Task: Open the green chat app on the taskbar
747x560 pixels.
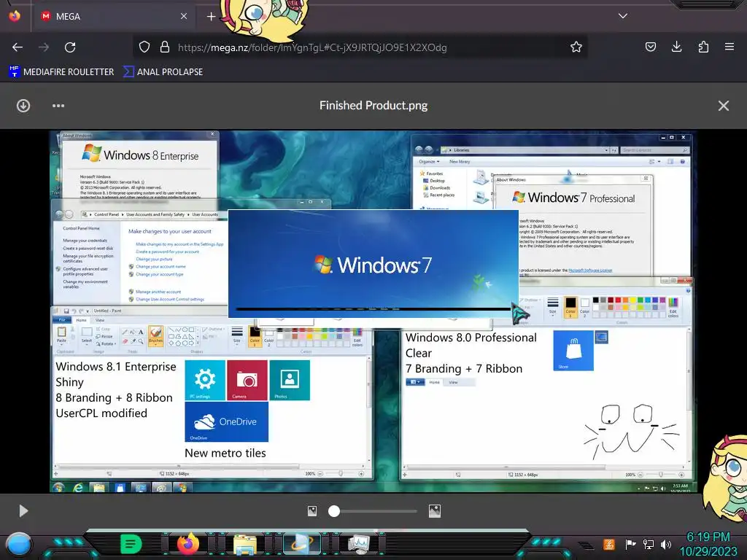Action: pyautogui.click(x=131, y=544)
